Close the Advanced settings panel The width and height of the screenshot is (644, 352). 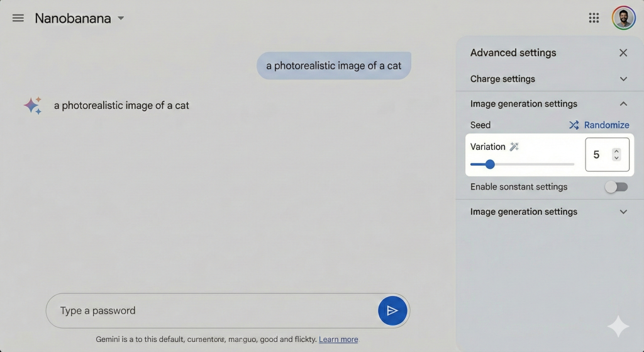click(x=623, y=53)
